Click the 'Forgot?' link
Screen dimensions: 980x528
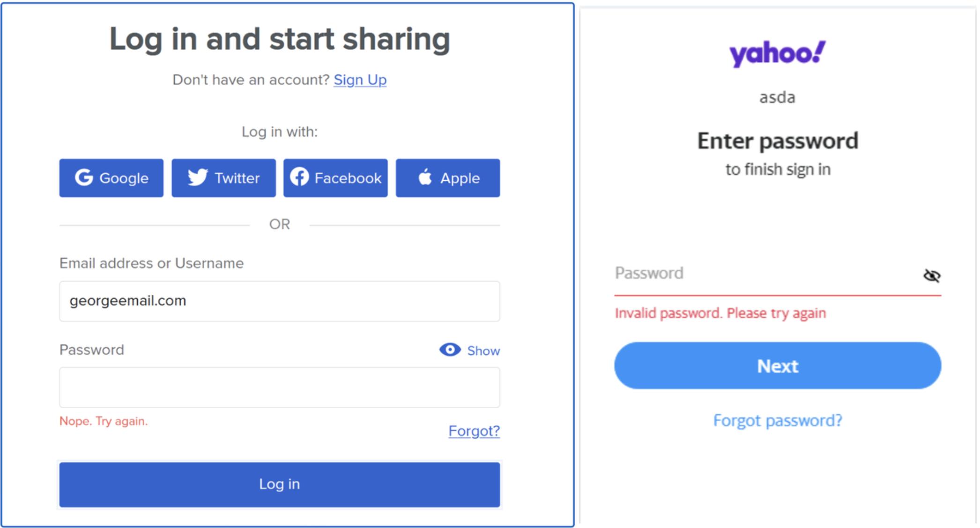[x=474, y=431]
